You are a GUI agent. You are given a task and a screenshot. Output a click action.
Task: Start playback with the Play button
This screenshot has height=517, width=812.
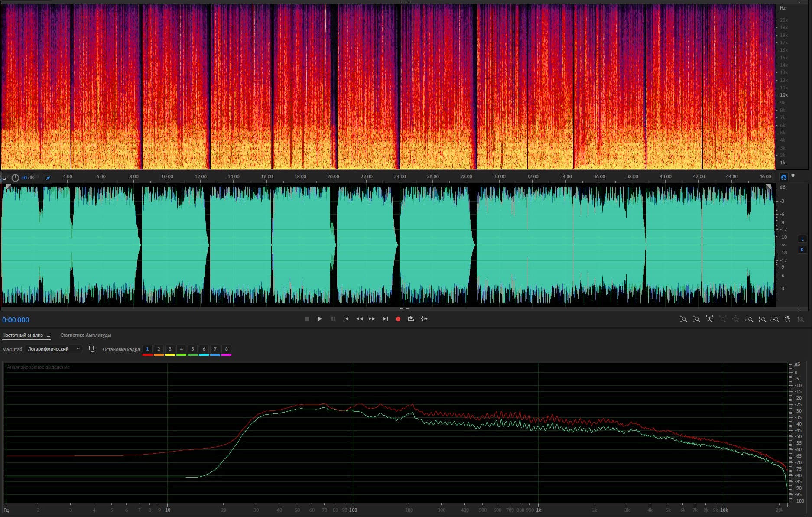[x=320, y=319]
